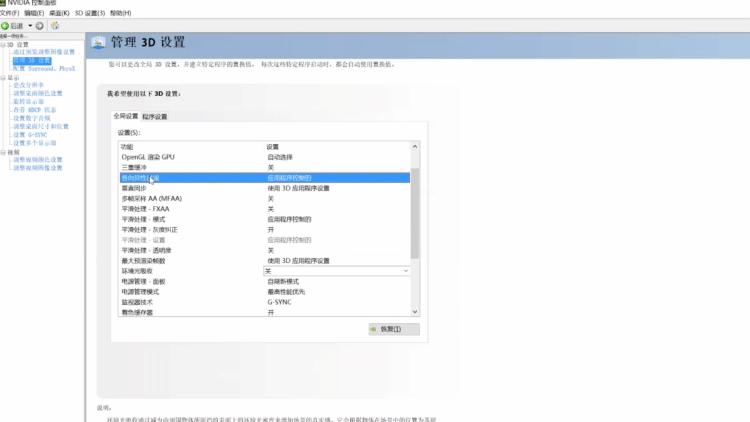This screenshot has width=750, height=422.
Task: Select 管理 3D 设置 in the tree
Action: 32,60
